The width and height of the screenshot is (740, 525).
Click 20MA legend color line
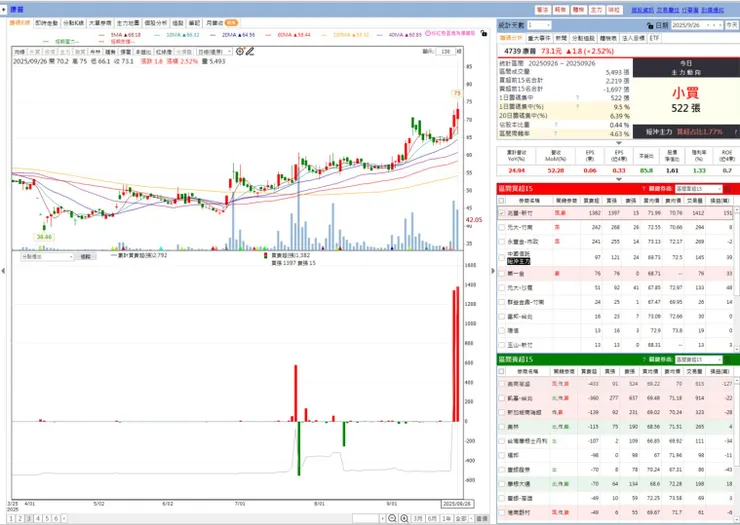pos(213,35)
